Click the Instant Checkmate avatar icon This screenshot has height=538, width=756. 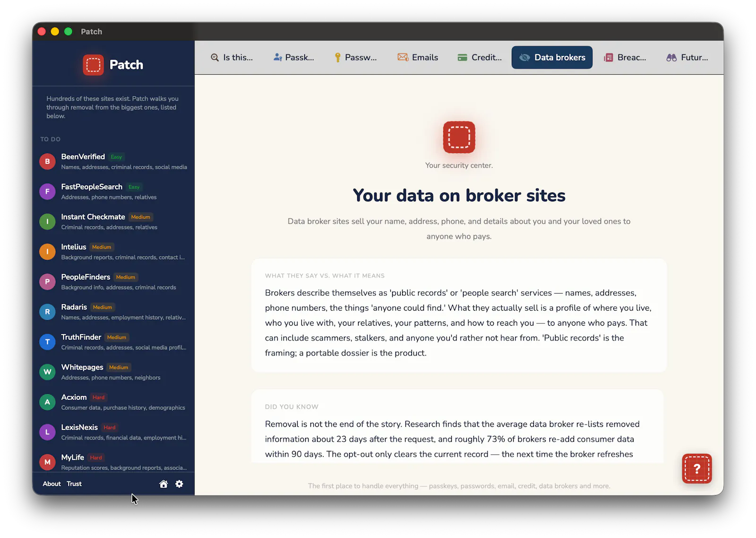pos(47,221)
